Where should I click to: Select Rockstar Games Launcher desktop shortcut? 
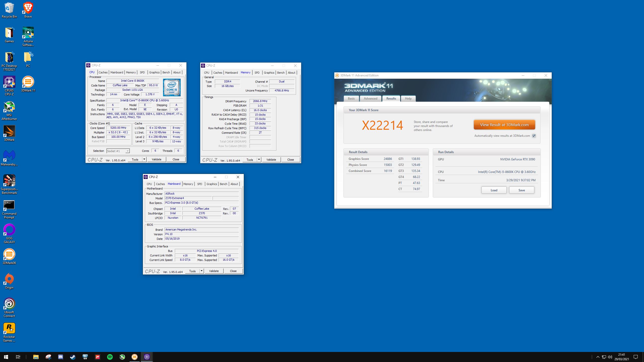coord(9,332)
